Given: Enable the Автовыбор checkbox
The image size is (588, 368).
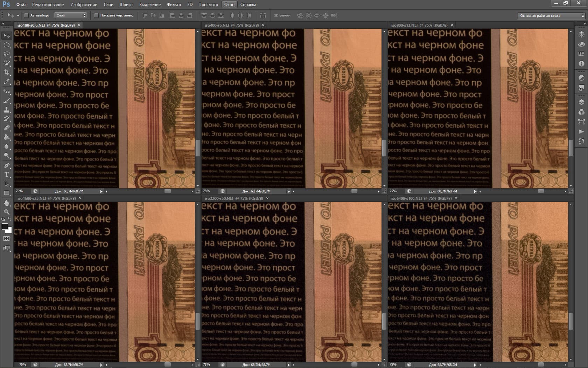Looking at the screenshot, I should click(26, 15).
